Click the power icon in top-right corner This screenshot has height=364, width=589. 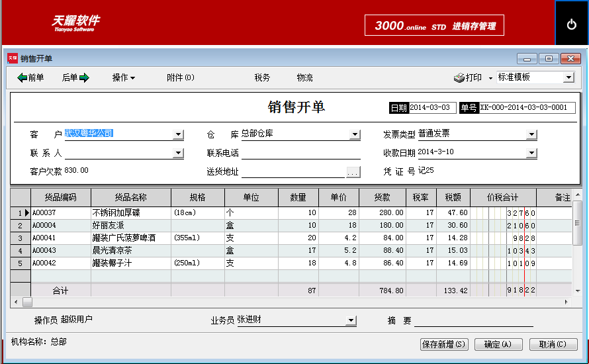(x=571, y=24)
